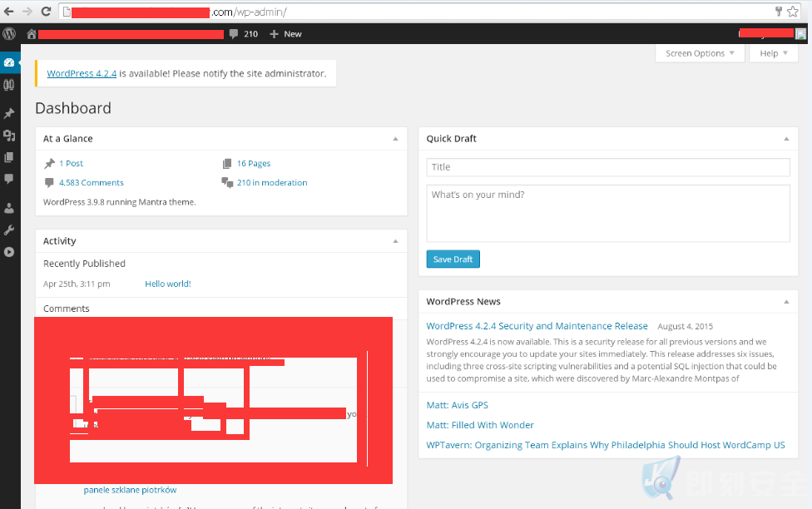Click the user avatar in admin bar
Viewport: 812px width, 509px height.
tap(800, 34)
